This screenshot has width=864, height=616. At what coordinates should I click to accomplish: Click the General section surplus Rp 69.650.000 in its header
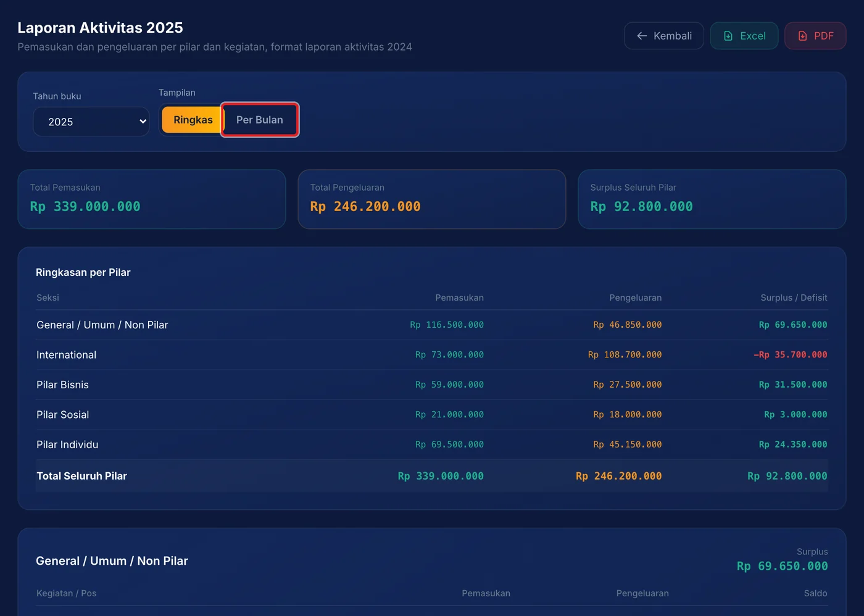click(x=783, y=566)
